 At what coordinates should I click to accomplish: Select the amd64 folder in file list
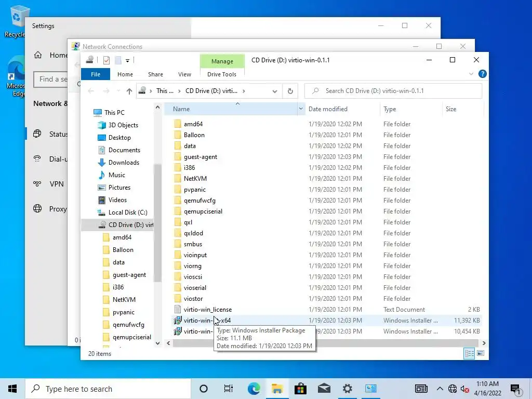[x=193, y=124]
